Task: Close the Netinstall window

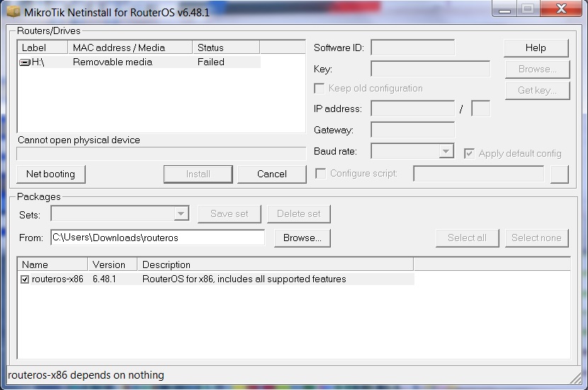Action: pos(561,9)
